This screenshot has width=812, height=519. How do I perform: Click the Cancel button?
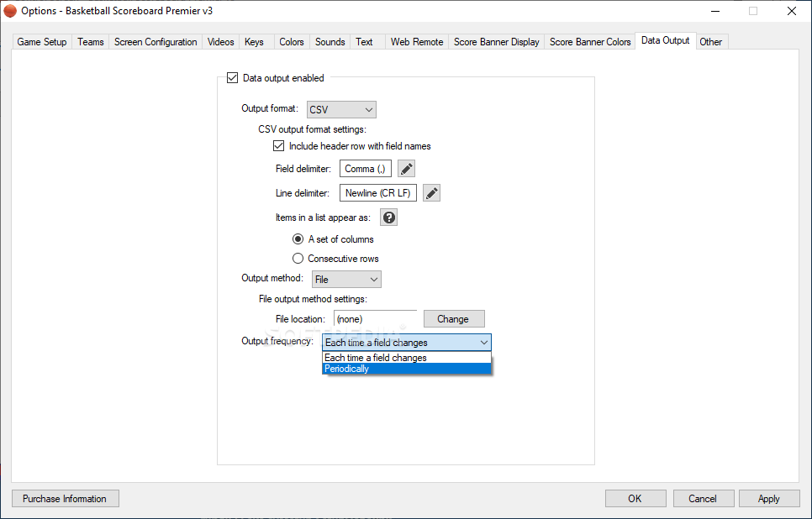coord(704,498)
